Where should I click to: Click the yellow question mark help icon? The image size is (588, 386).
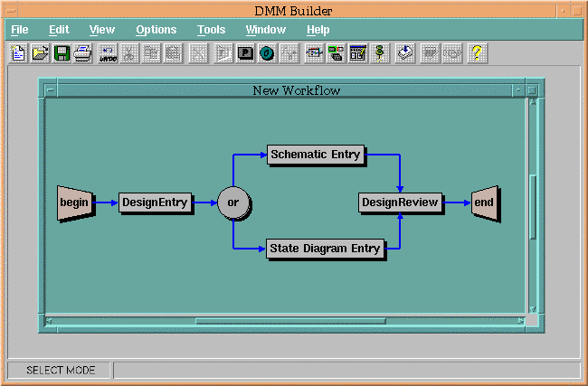coord(477,54)
